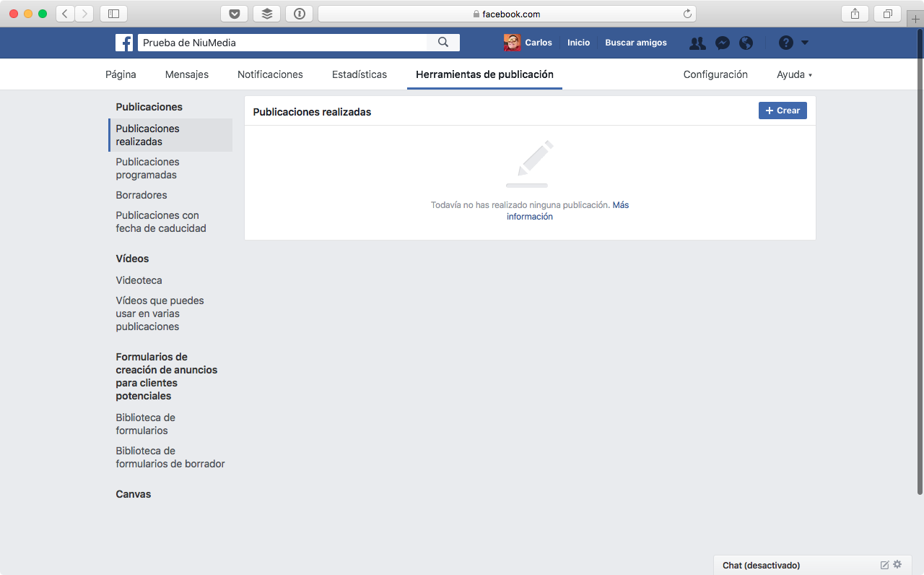Switch to the Mensajes tab
The image size is (924, 575).
[187, 74]
